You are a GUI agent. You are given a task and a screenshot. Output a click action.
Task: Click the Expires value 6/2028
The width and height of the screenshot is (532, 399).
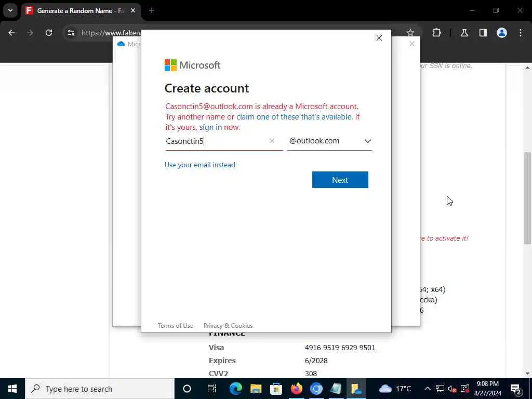pyautogui.click(x=316, y=361)
